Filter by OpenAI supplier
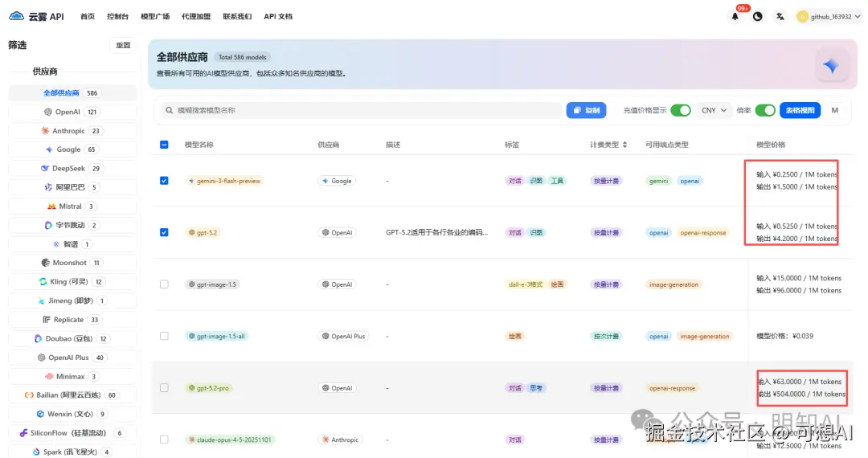Viewport: 868px width, 458px height. pos(72,112)
